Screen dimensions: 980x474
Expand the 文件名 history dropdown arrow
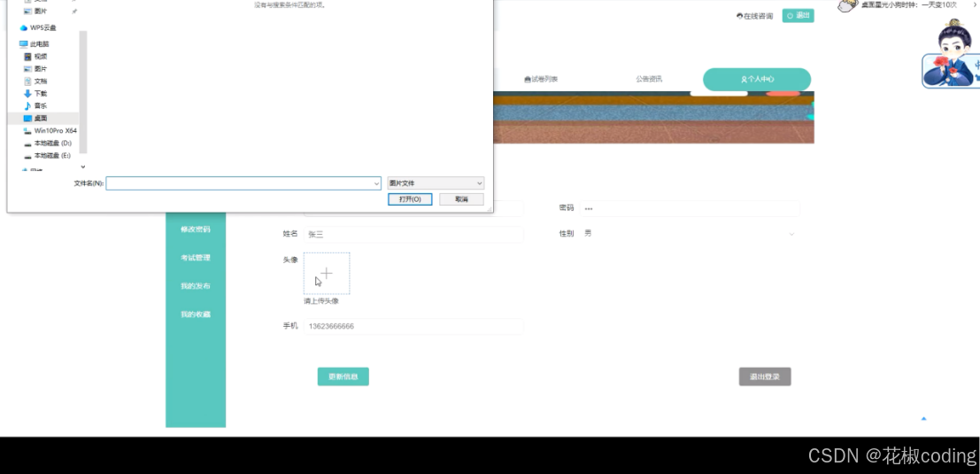click(377, 183)
